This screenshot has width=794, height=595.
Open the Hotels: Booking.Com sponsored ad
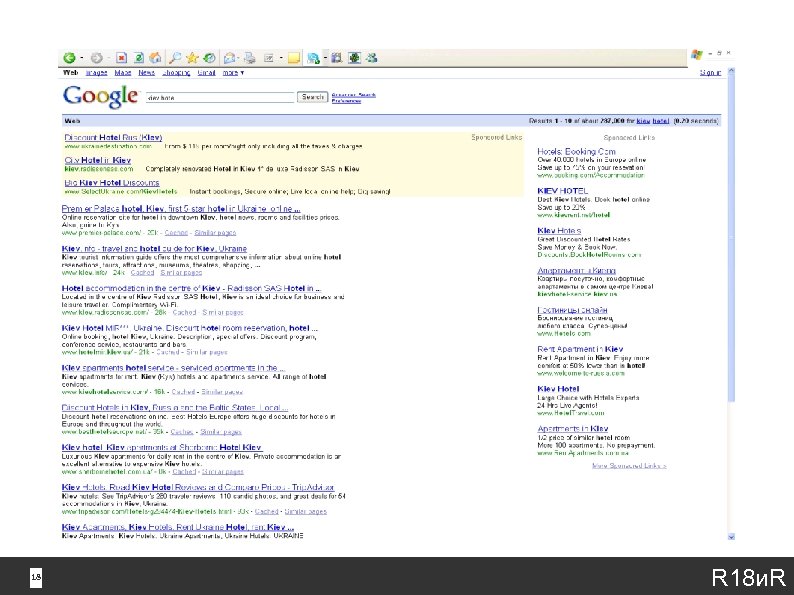point(576,151)
